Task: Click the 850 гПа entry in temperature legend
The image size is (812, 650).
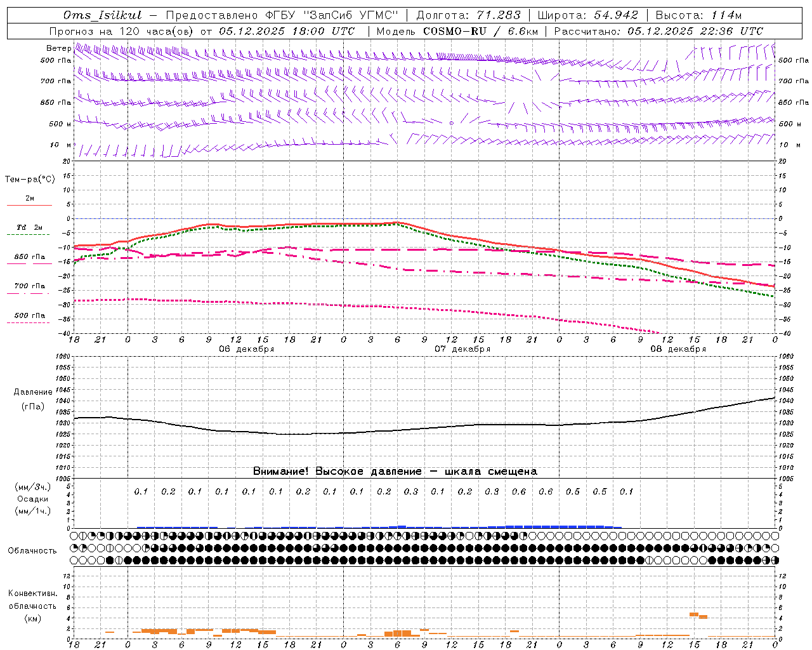Action: point(29,257)
